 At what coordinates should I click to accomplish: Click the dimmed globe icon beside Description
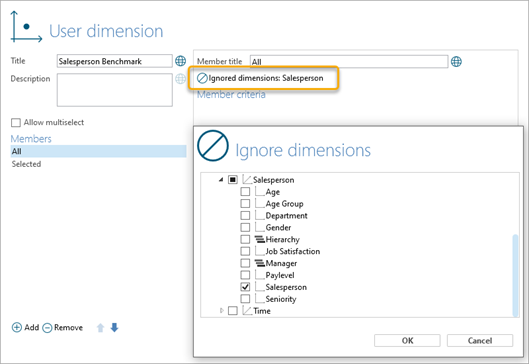(180, 79)
